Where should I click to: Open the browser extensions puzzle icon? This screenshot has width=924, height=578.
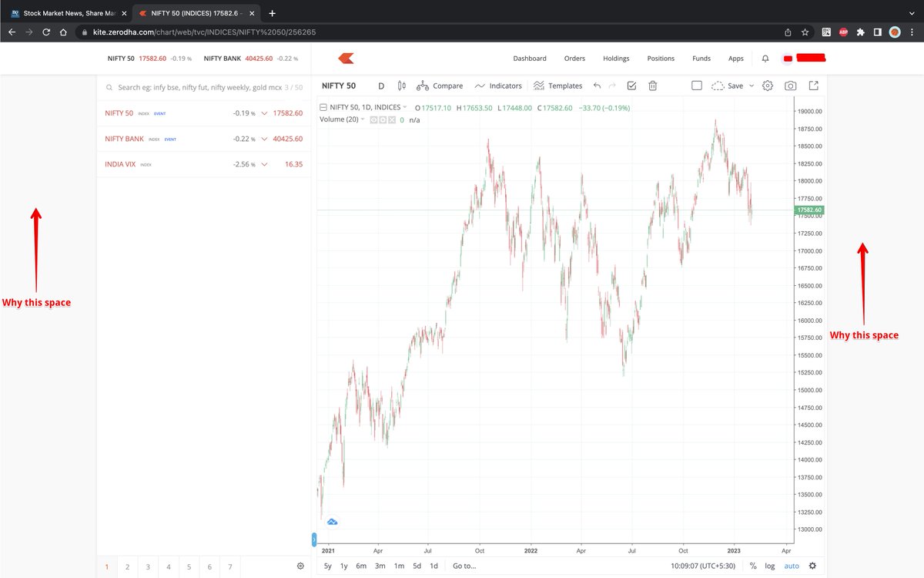(860, 32)
